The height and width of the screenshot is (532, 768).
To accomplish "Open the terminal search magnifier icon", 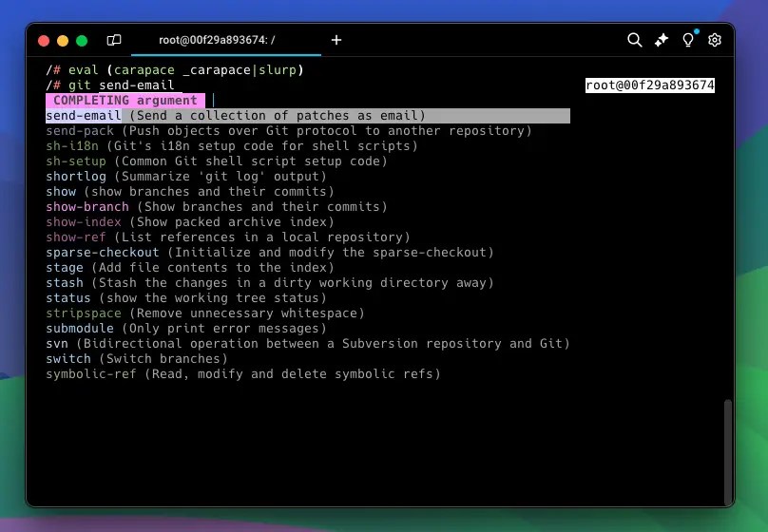I will point(634,40).
